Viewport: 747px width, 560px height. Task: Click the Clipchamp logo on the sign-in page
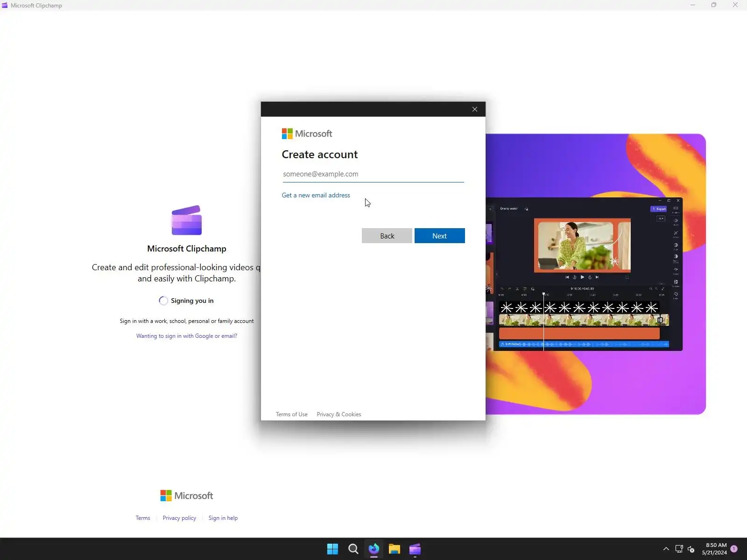[187, 220]
